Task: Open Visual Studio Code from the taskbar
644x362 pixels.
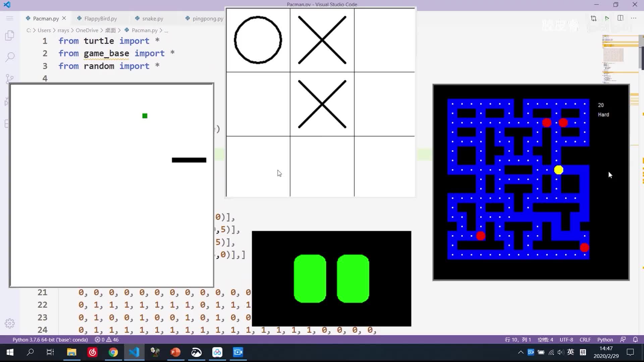Action: point(134,352)
